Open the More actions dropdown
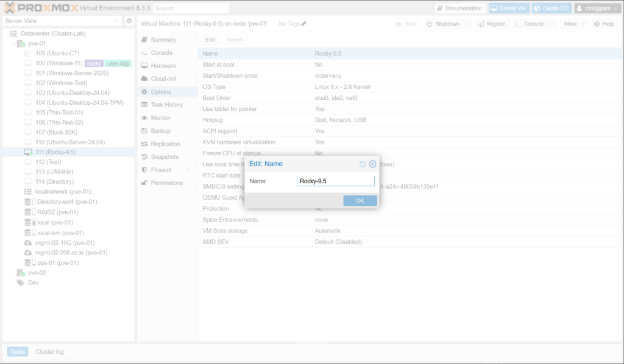This screenshot has height=364, width=624. pyautogui.click(x=574, y=24)
